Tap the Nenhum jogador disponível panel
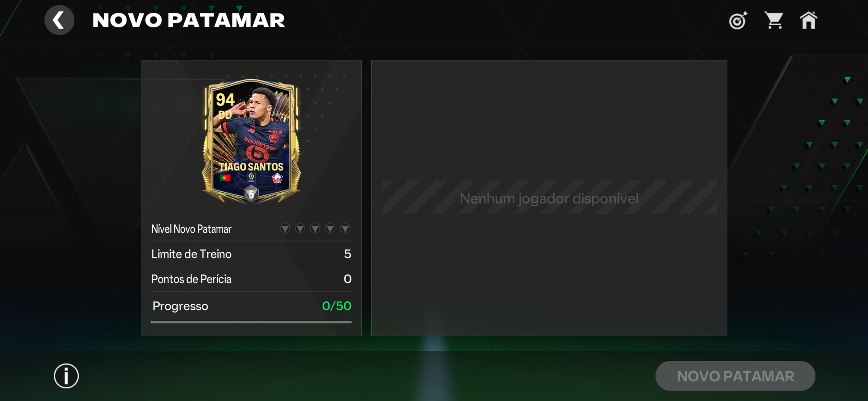 549,198
